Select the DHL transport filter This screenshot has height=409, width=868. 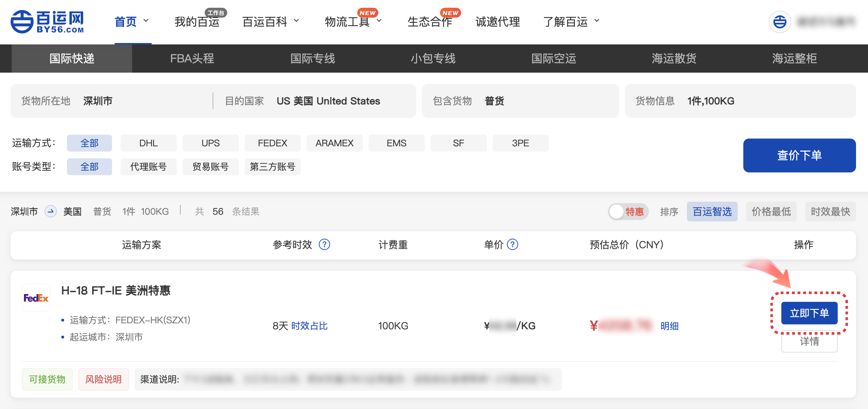click(148, 143)
